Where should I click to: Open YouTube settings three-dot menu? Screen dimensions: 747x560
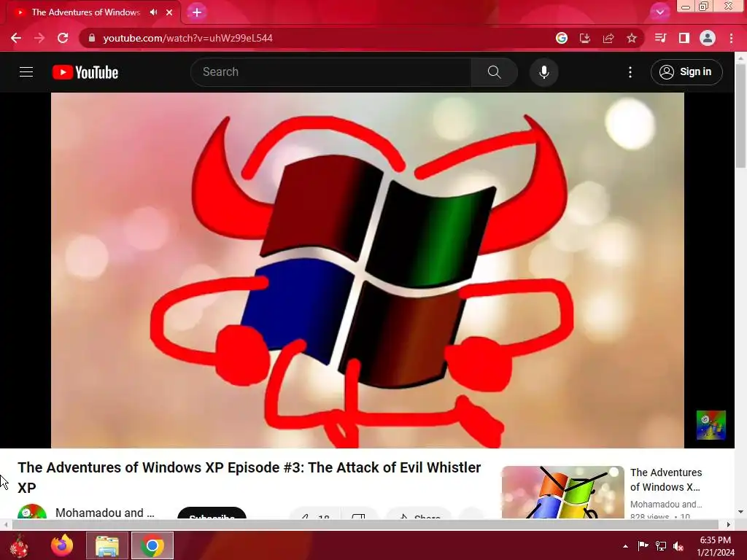coord(630,72)
